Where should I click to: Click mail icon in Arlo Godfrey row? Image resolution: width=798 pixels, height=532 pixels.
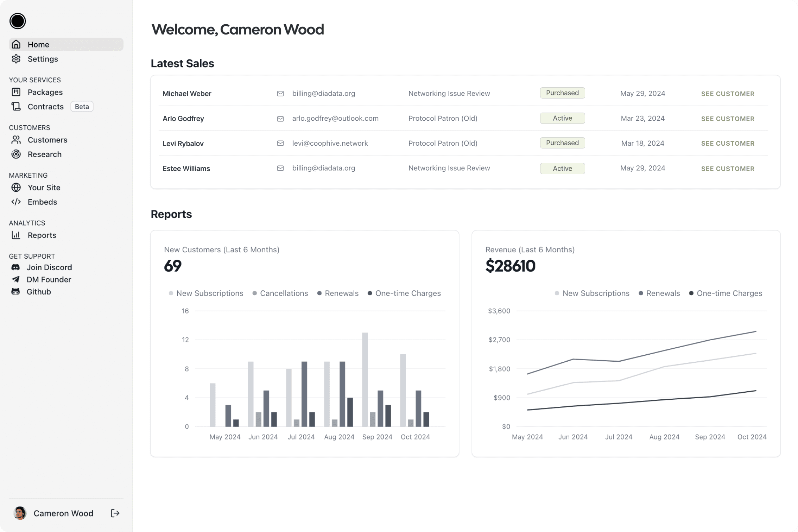pos(280,119)
